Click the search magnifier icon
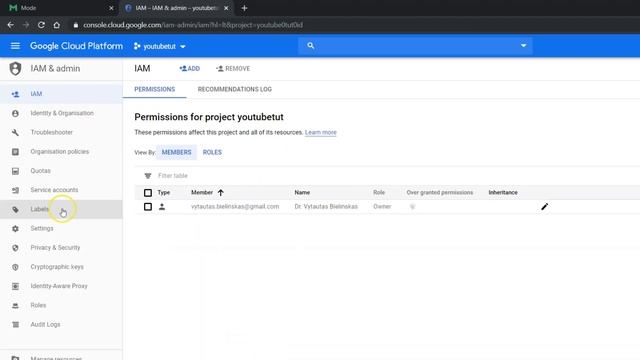 pyautogui.click(x=311, y=46)
